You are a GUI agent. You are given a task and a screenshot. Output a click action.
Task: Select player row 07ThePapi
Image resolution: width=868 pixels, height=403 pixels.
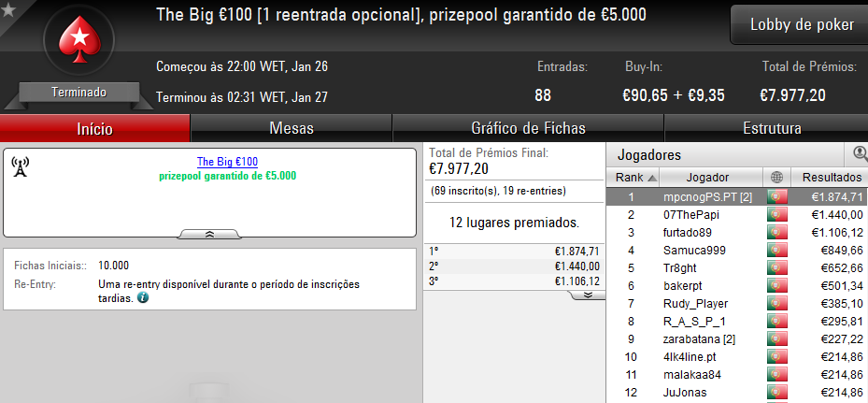(x=737, y=214)
